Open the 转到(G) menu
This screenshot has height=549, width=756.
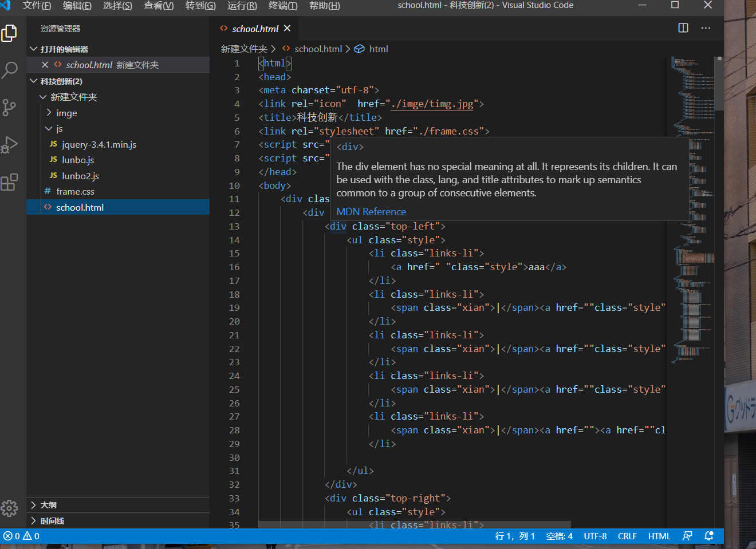(200, 6)
